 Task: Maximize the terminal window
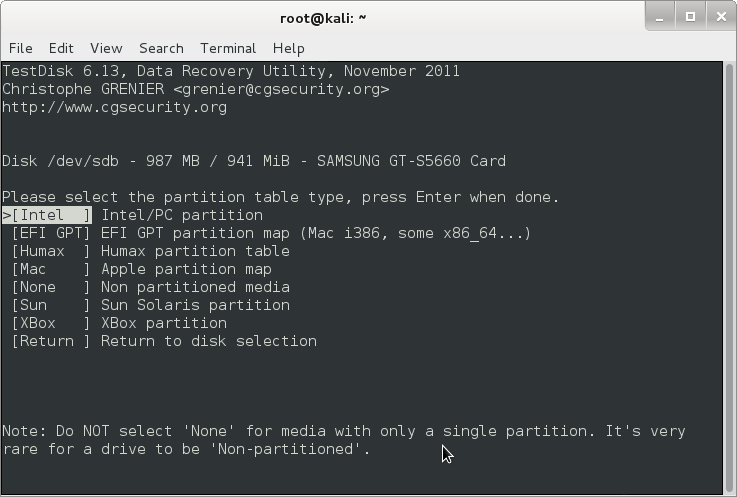pyautogui.click(x=690, y=17)
